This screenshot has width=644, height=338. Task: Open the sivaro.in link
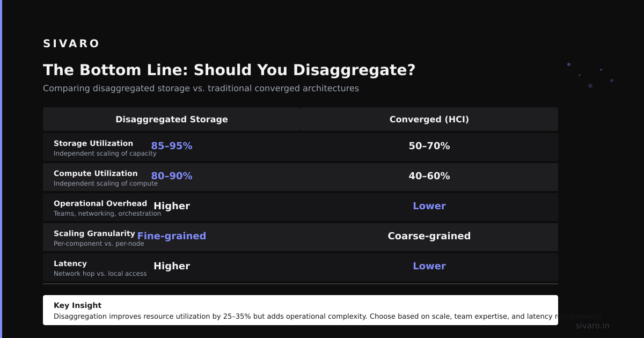[592, 326]
